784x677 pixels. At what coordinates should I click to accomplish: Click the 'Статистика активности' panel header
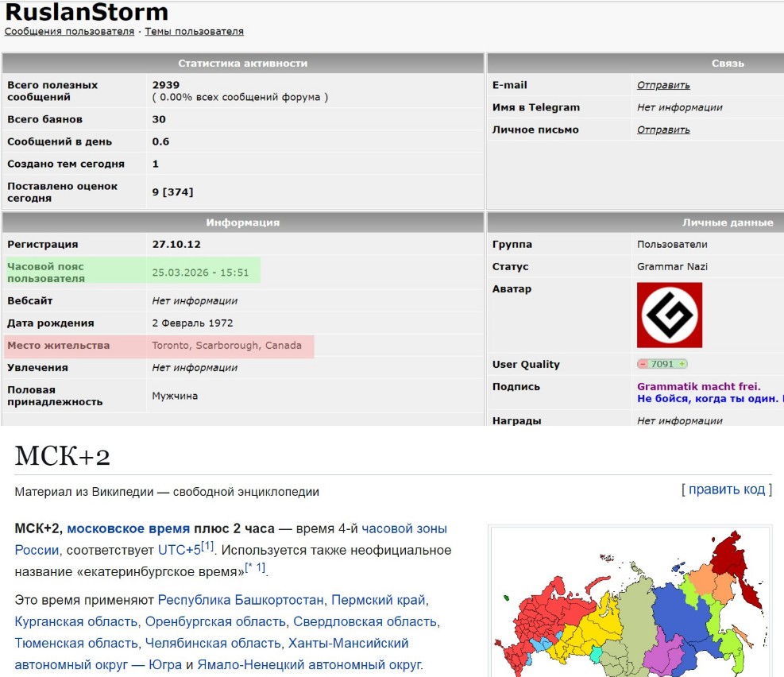click(243, 64)
